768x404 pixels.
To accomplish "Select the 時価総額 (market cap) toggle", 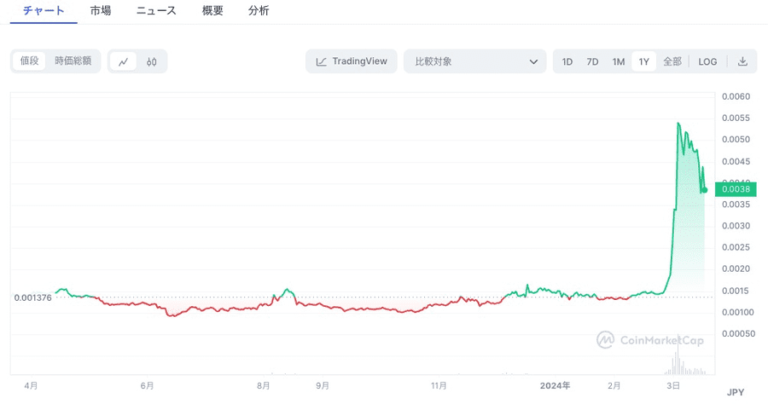I will click(x=73, y=61).
